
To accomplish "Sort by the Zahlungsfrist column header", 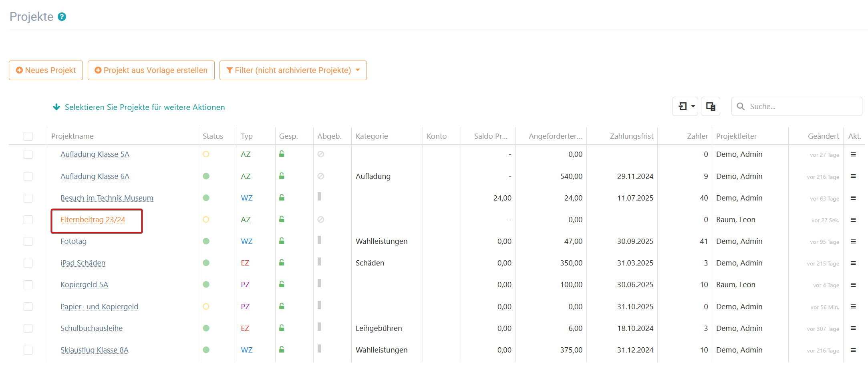I will click(x=631, y=136).
